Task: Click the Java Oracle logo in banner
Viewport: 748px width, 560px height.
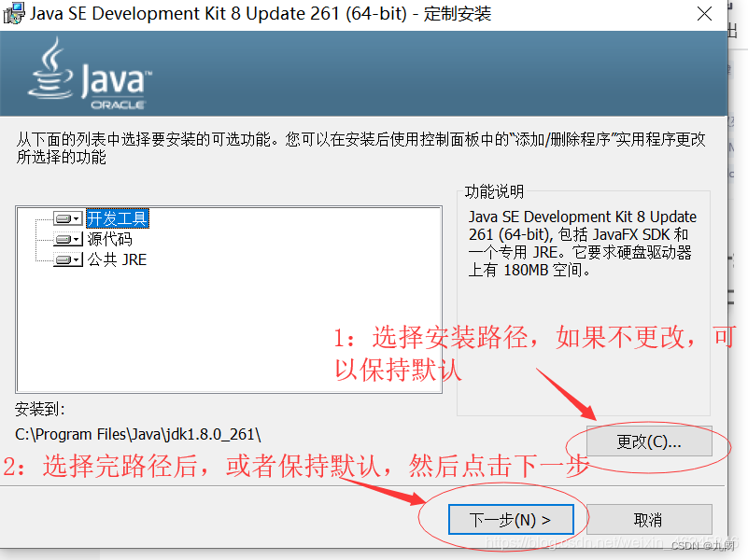Action: [x=91, y=74]
